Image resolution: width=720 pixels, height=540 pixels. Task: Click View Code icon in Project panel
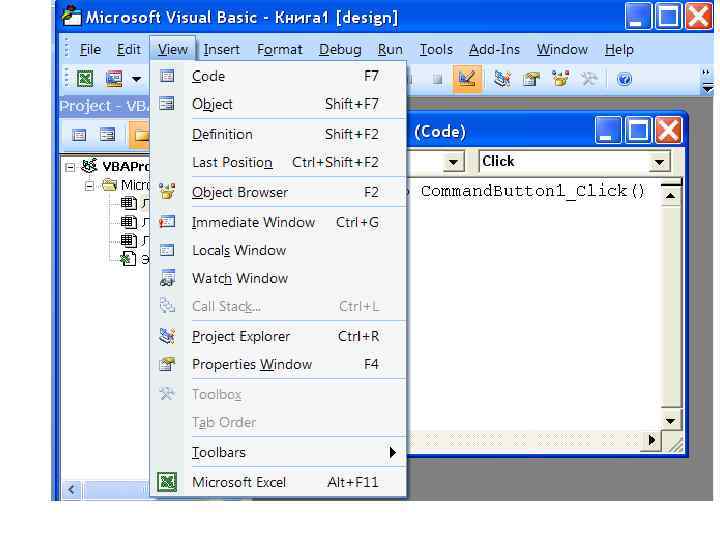(x=79, y=135)
